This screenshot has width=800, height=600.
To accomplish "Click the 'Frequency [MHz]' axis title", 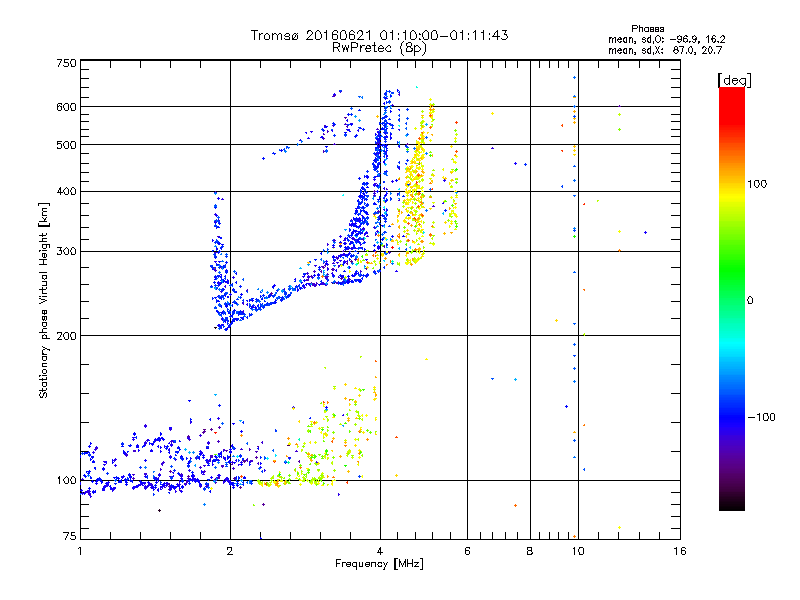I will (379, 564).
